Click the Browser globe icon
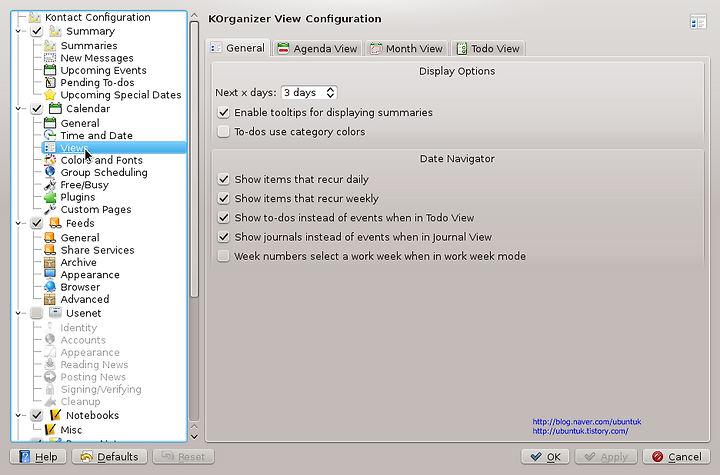 point(50,287)
